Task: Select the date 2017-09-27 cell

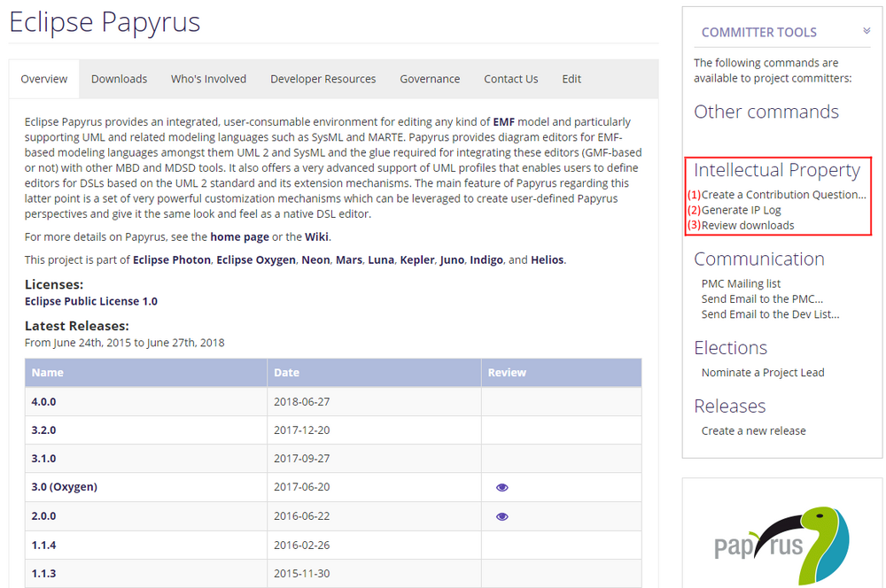Action: [374, 459]
